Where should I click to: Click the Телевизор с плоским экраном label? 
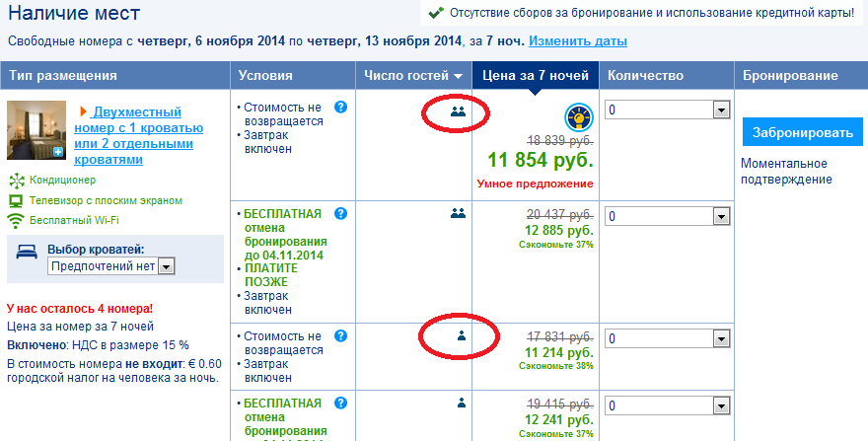[x=106, y=200]
